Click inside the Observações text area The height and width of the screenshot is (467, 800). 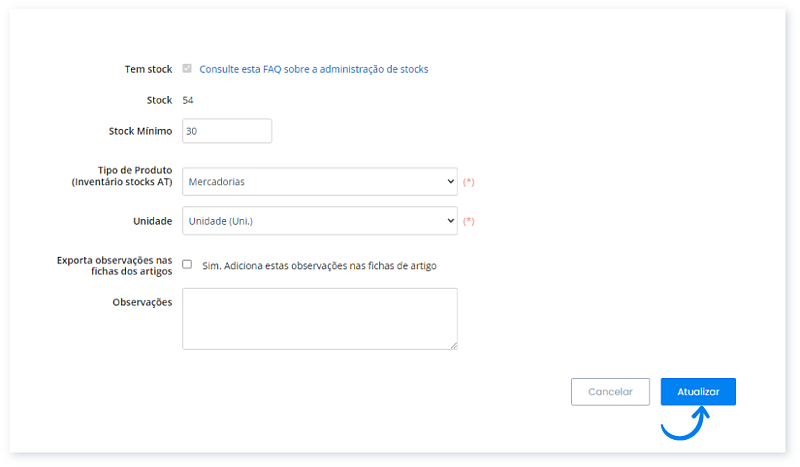(x=319, y=318)
